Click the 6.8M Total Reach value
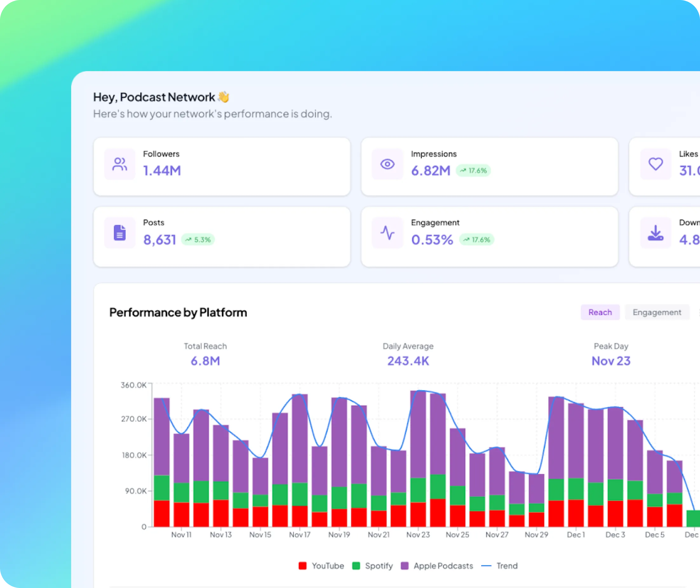The width and height of the screenshot is (700, 588). 205,361
